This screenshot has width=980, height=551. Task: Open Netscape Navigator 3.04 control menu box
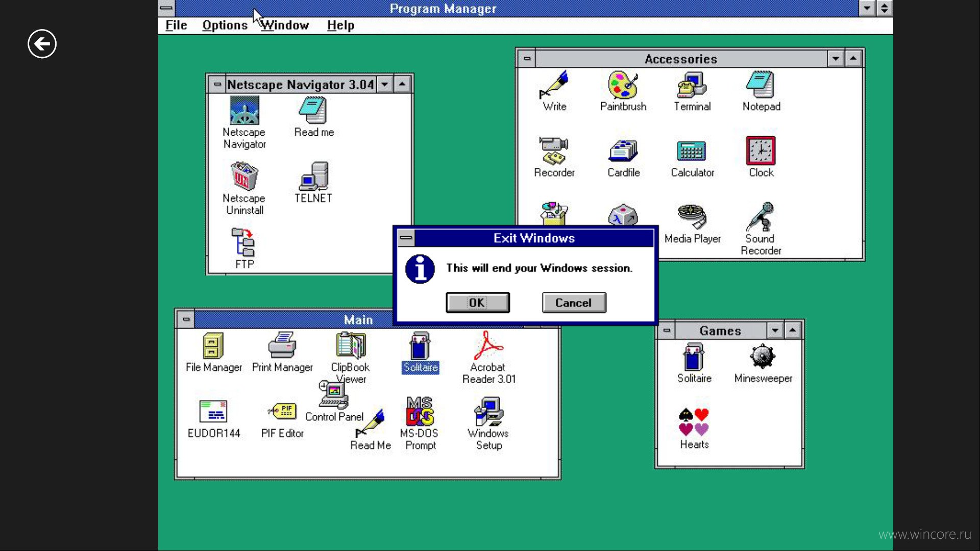click(x=217, y=84)
